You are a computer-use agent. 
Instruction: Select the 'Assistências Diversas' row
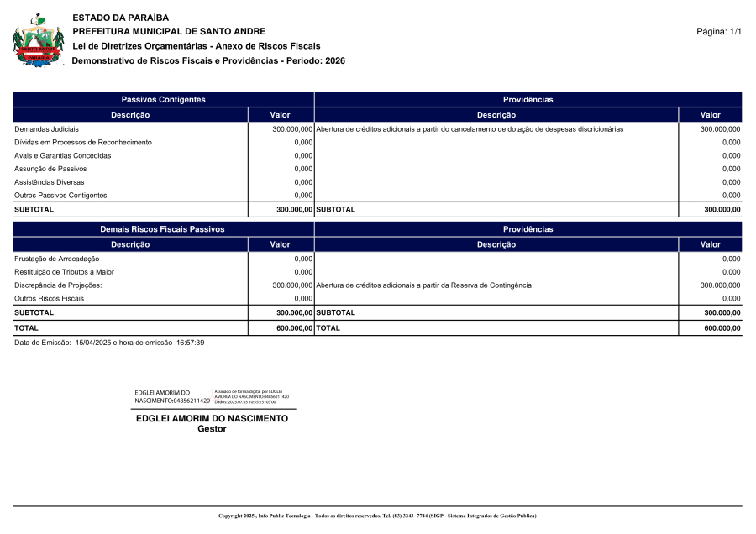pos(50,182)
